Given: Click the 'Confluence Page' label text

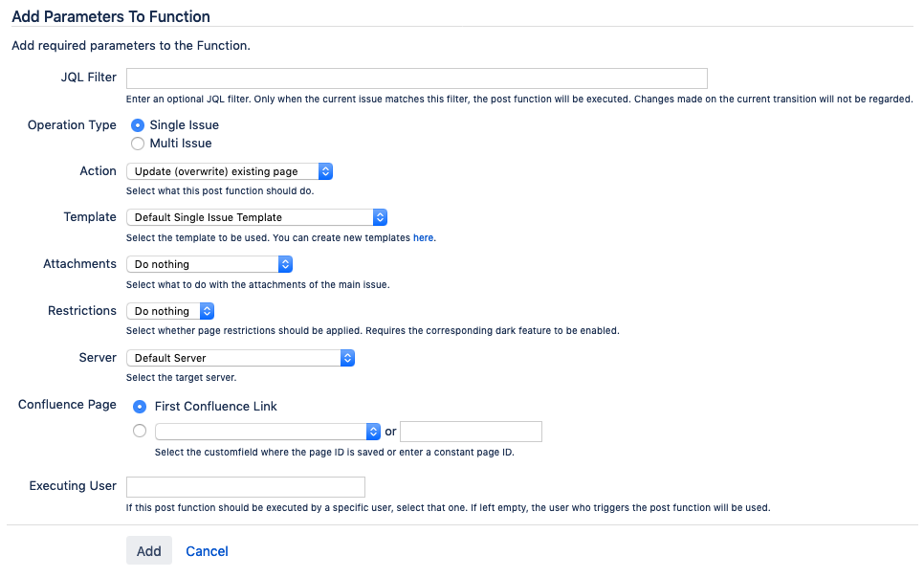Looking at the screenshot, I should coord(67,405).
